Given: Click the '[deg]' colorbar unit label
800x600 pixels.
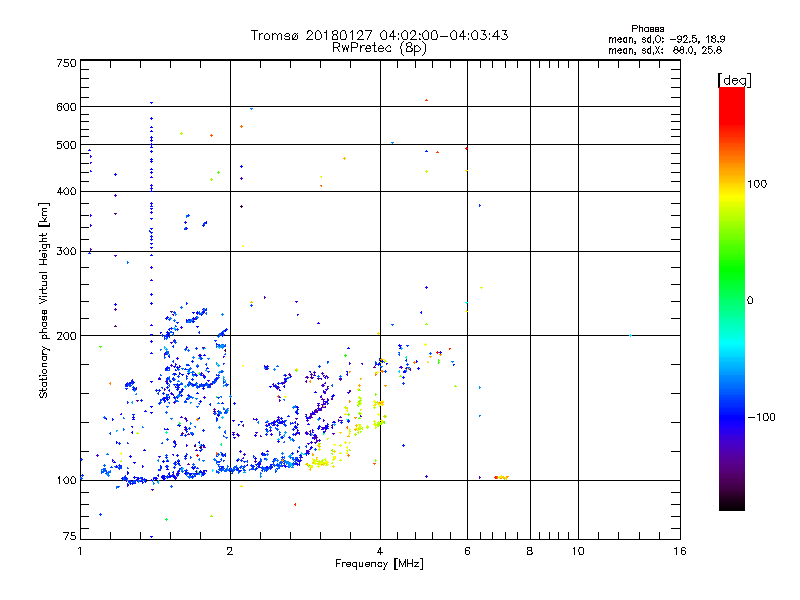Looking at the screenshot, I should (x=734, y=80).
